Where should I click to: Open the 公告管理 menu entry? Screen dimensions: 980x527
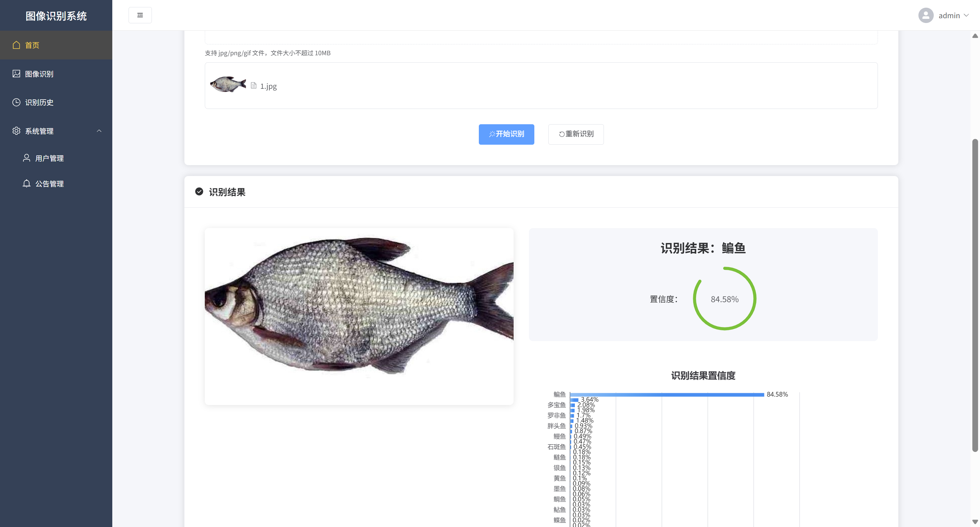pos(49,184)
